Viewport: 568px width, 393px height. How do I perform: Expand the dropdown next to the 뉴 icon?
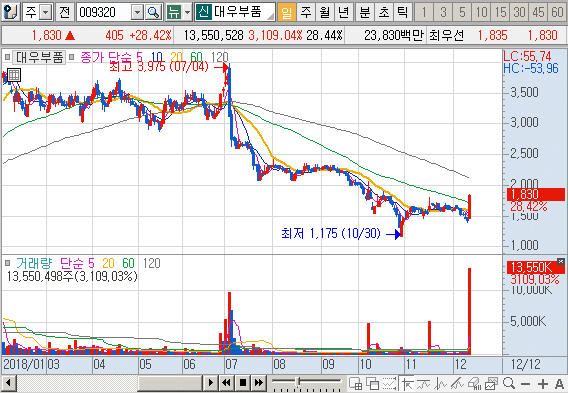coord(187,13)
